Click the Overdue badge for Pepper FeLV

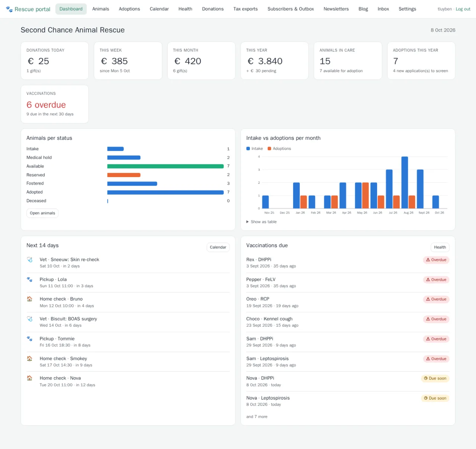point(436,280)
